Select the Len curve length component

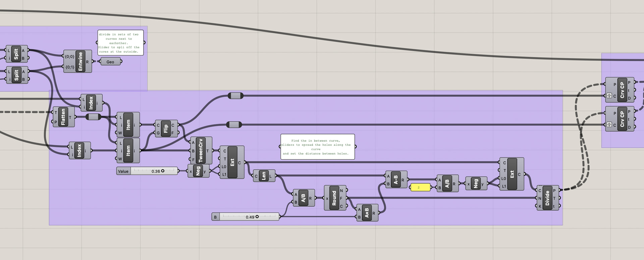point(264,176)
